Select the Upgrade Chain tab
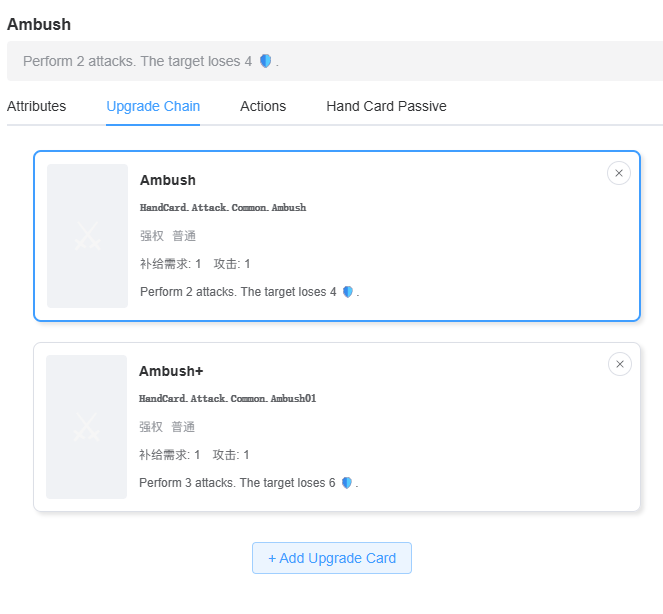Viewport: 663px width, 614px height. [x=153, y=106]
